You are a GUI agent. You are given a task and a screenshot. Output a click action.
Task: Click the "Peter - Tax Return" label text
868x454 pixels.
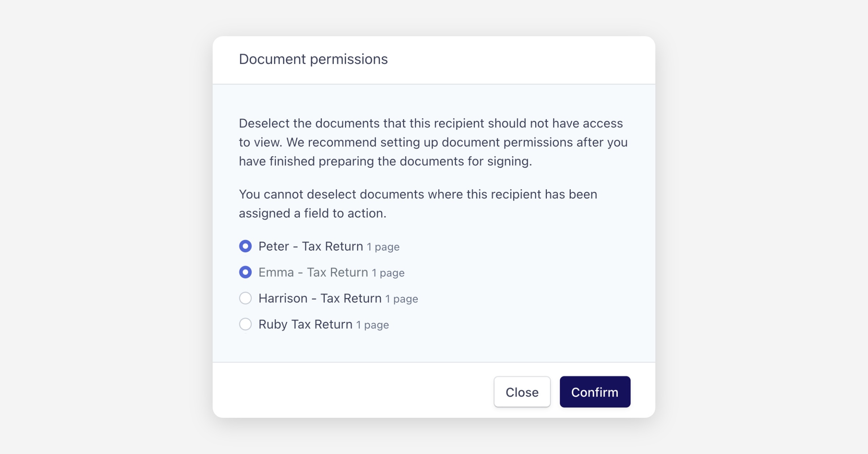click(x=310, y=247)
